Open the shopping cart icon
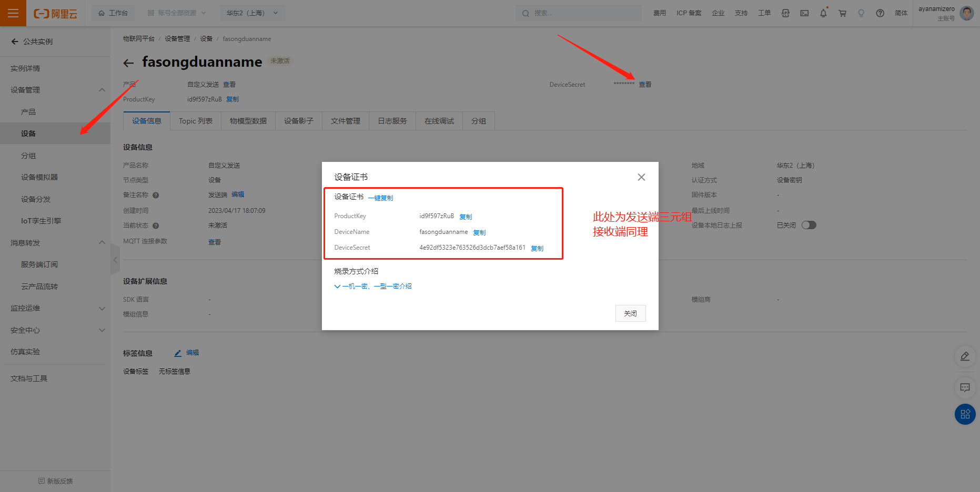This screenshot has width=980, height=492. coord(842,13)
